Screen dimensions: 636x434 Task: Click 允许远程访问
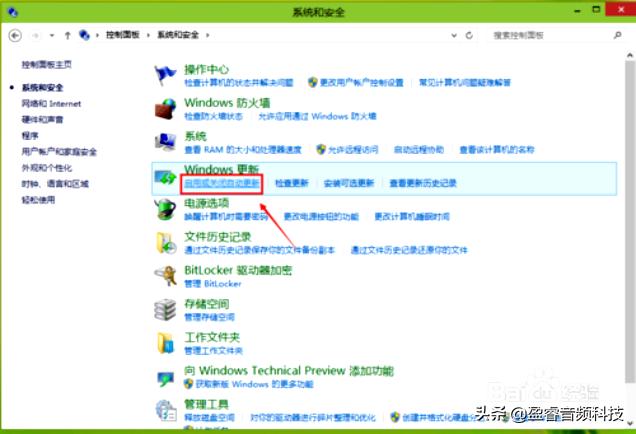tap(353, 150)
